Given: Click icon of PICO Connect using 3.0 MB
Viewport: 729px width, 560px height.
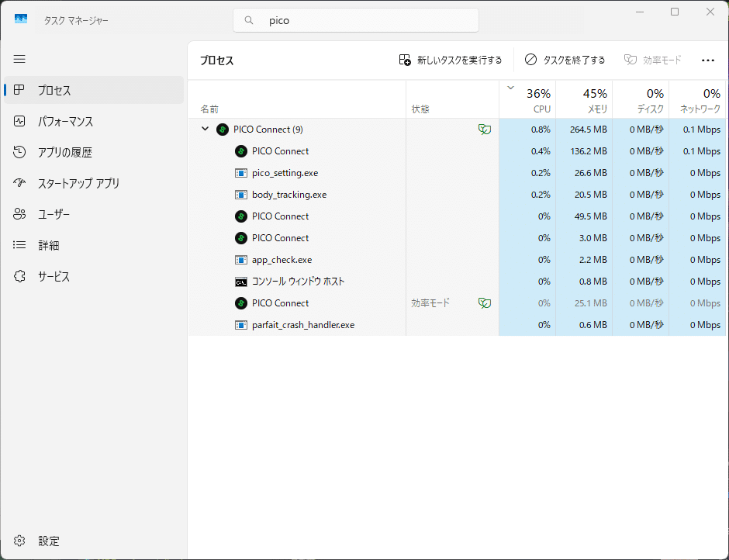Looking at the screenshot, I should pyautogui.click(x=241, y=238).
